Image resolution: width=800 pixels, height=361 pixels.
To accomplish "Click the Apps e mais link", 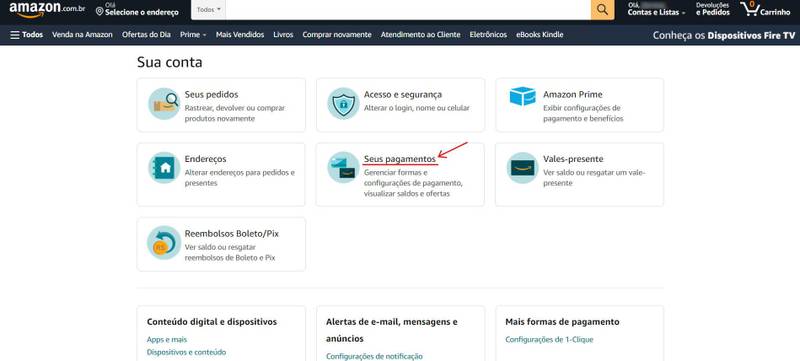I will [x=167, y=340].
